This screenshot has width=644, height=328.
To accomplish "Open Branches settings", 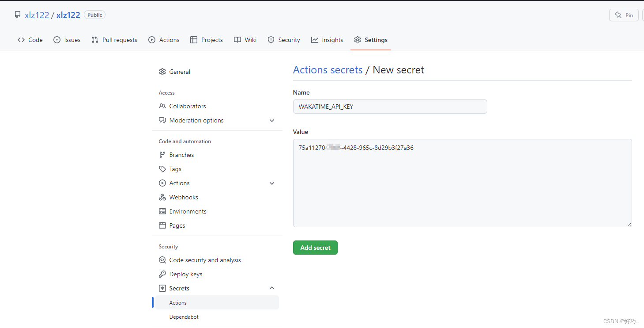I will [x=217, y=155].
